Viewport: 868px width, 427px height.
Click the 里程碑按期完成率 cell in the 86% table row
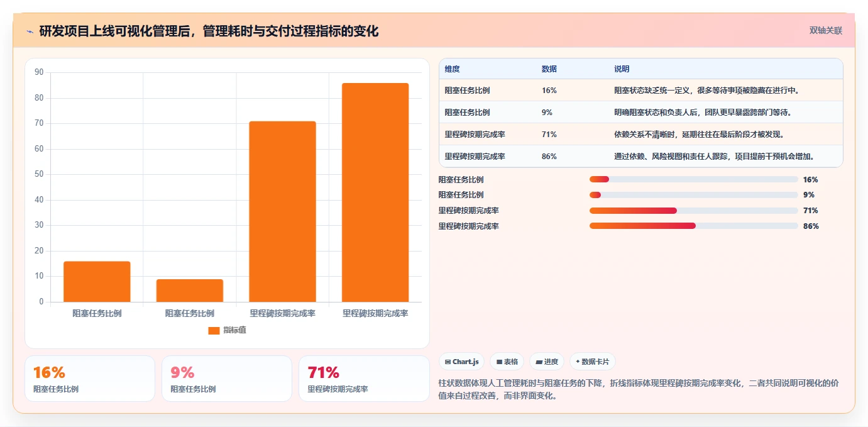coord(475,157)
